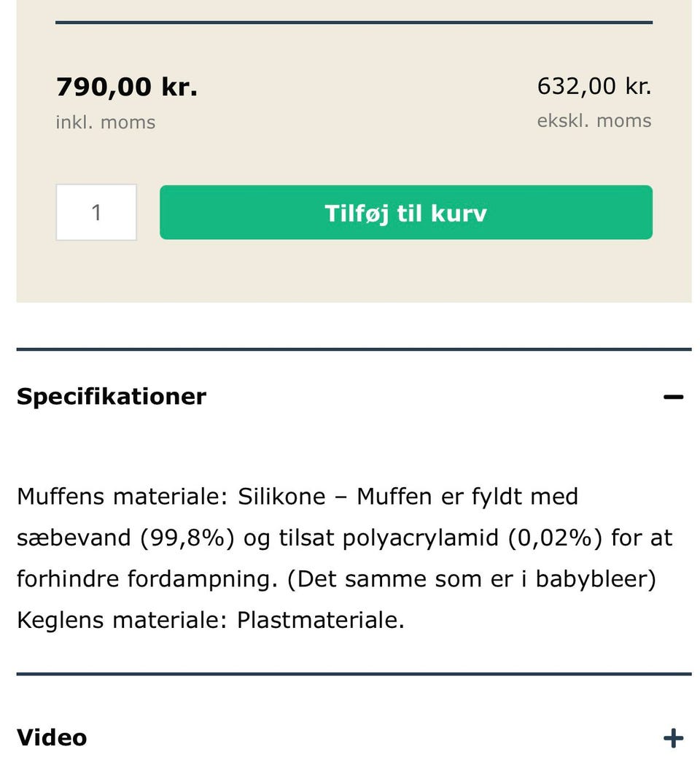Image resolution: width=700 pixels, height=768 pixels.
Task: Click the 632,00 kr. ekskl. moms price
Action: pyautogui.click(x=594, y=85)
